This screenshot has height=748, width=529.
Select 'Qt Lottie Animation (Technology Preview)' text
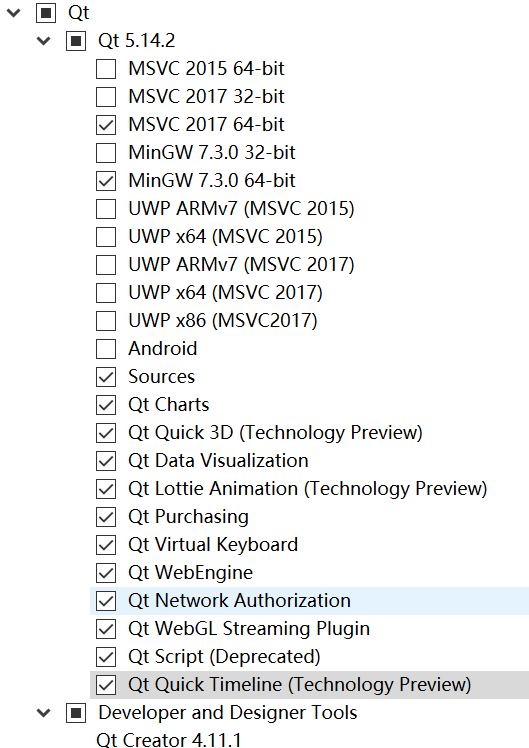pyautogui.click(x=308, y=489)
